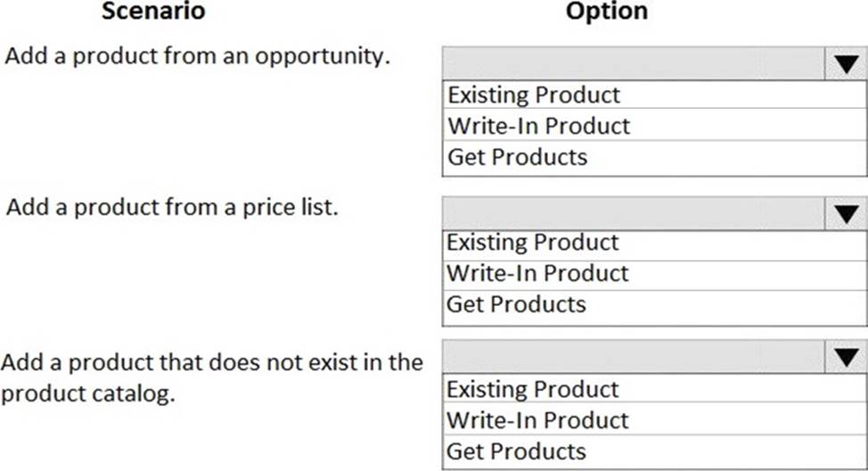Select Existing Product for product catalog scenario
The image size is (868, 471).
pos(534,389)
